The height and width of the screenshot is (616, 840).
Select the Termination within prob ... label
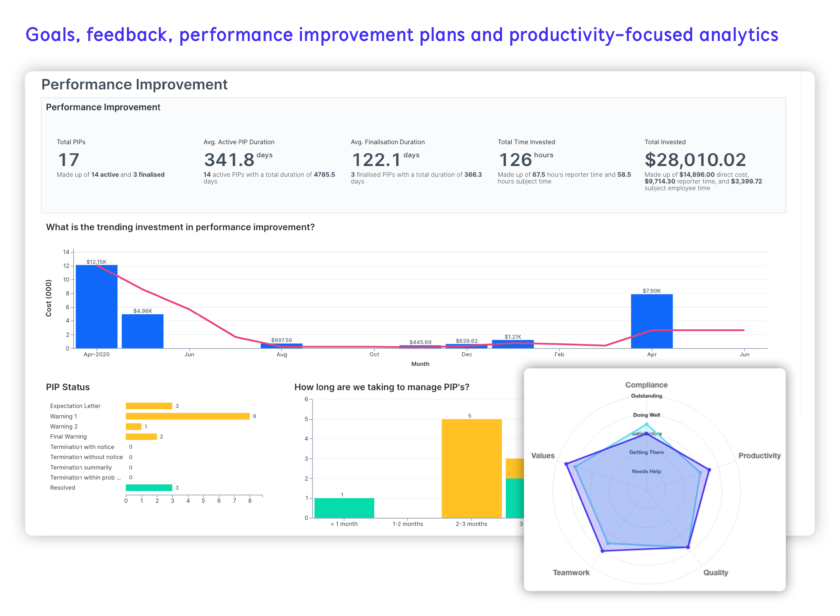pos(85,478)
